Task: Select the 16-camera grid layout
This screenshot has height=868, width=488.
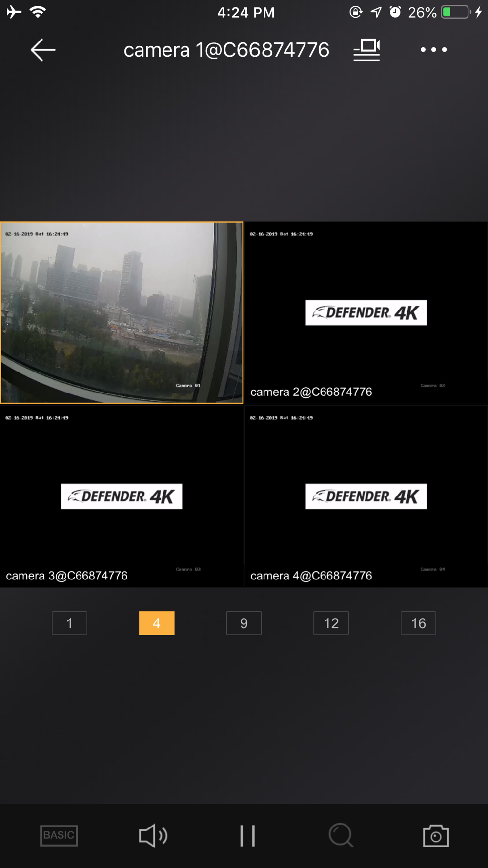Action: click(418, 623)
